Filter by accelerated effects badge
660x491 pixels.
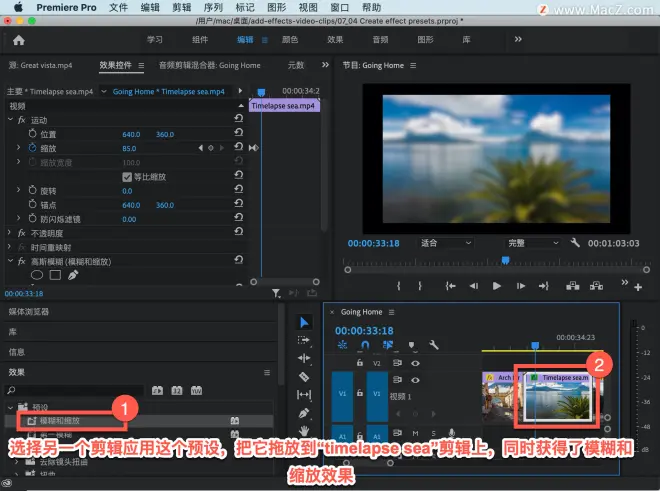click(157, 390)
